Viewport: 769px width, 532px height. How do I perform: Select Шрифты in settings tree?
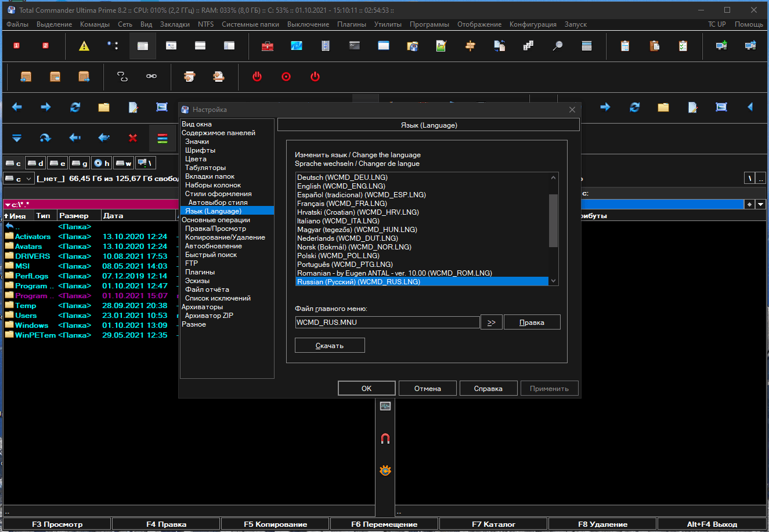tap(200, 150)
